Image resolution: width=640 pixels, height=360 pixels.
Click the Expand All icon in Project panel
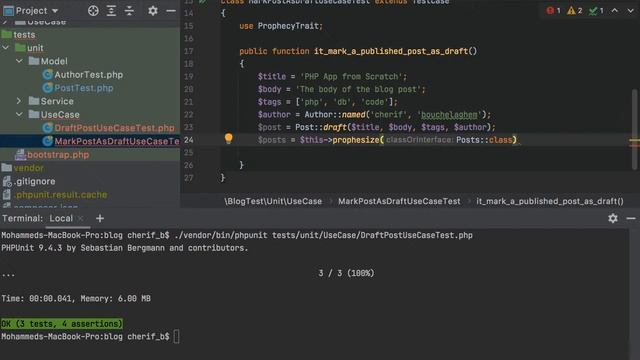pyautogui.click(x=111, y=11)
